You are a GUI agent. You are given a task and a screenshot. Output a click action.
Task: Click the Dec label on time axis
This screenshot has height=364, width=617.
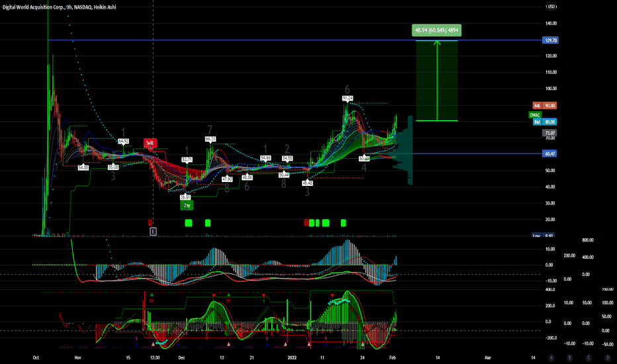pos(181,357)
